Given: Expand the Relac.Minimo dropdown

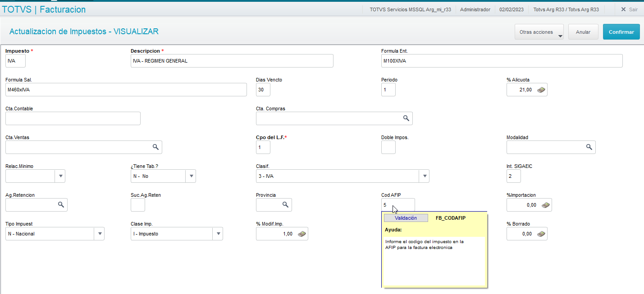Looking at the screenshot, I should (60, 176).
